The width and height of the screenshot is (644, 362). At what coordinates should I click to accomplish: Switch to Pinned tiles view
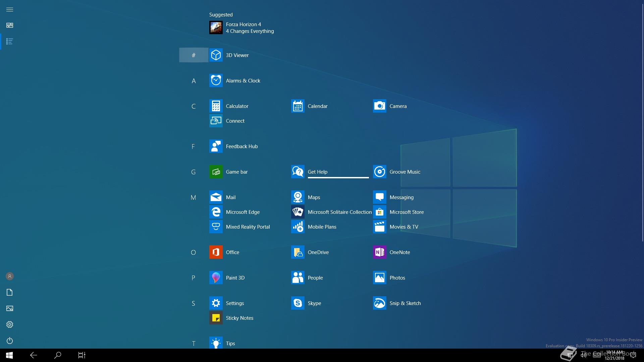[x=10, y=25]
